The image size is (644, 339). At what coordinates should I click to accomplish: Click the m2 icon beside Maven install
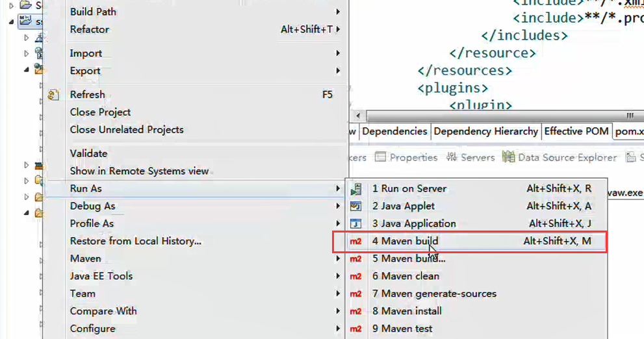pyautogui.click(x=355, y=311)
